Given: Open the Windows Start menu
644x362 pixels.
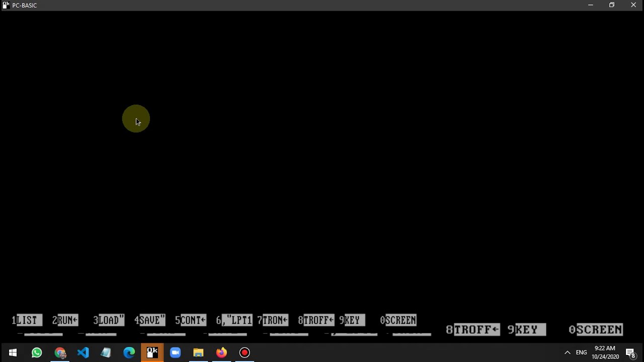Looking at the screenshot, I should click(x=13, y=352).
